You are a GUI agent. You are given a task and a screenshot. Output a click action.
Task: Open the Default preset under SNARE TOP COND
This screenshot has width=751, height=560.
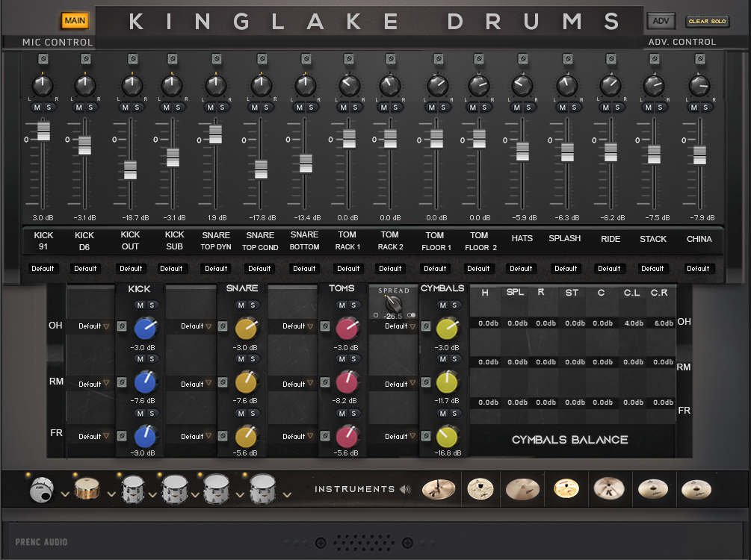(x=259, y=269)
